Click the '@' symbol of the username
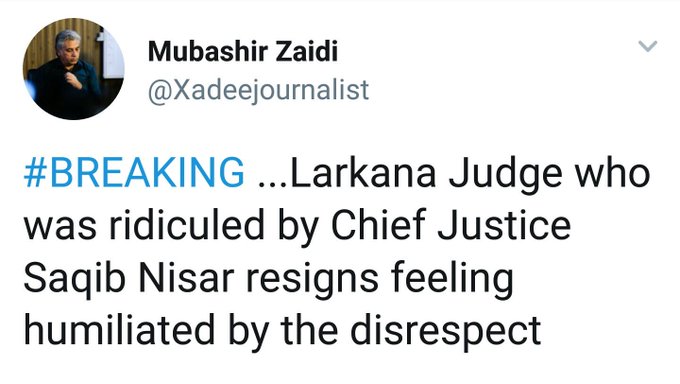This screenshot has width=680, height=384. 157,92
